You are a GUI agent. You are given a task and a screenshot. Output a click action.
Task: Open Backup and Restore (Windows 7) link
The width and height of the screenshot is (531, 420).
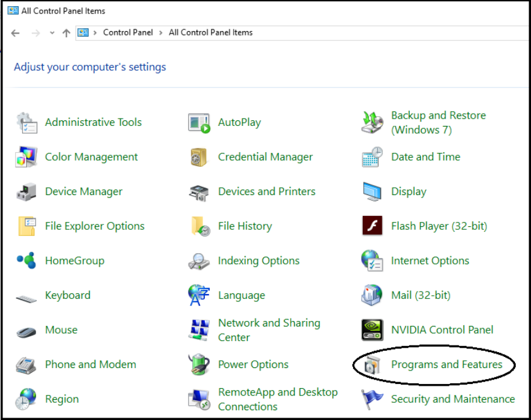point(439,122)
